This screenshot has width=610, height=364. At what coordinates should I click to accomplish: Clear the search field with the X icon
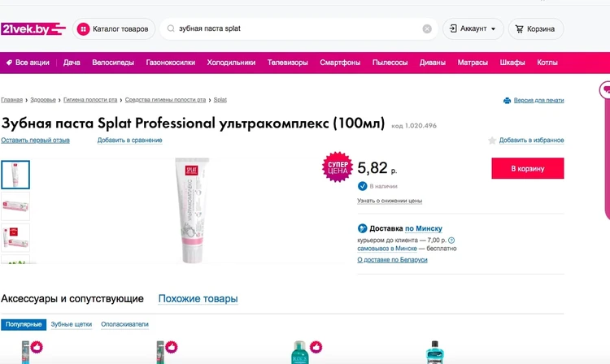tap(427, 29)
